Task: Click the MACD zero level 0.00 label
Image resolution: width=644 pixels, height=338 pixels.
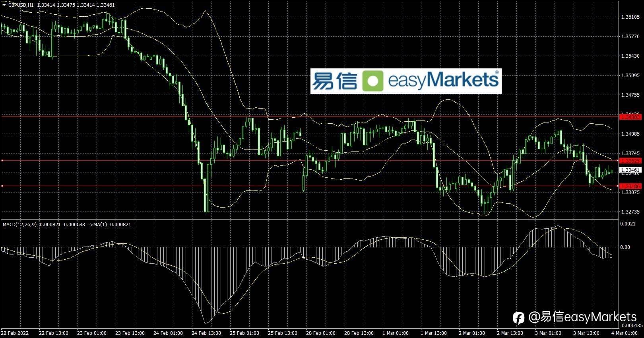Action: tap(625, 247)
